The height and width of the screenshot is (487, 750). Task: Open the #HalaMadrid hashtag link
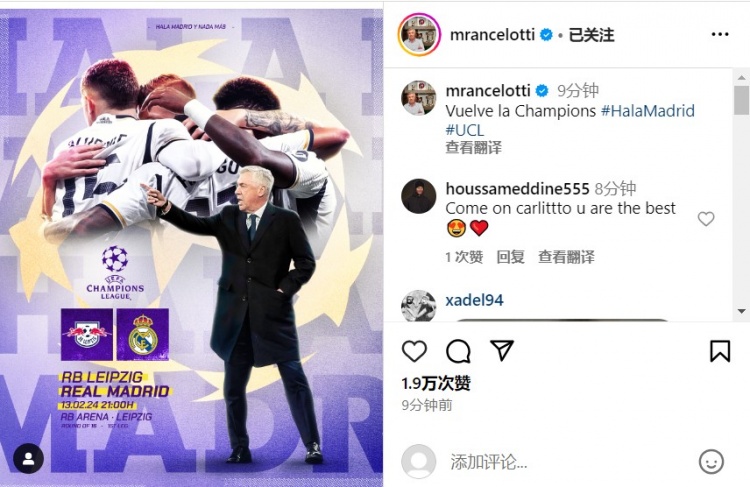pos(648,111)
